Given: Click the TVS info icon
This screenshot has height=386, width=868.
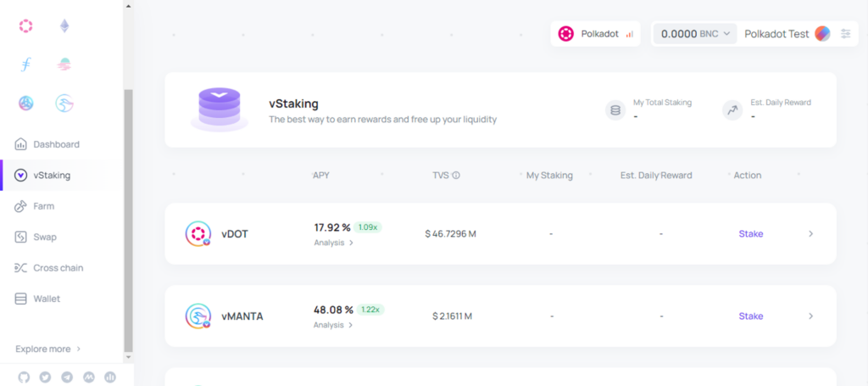Looking at the screenshot, I should click(x=456, y=176).
